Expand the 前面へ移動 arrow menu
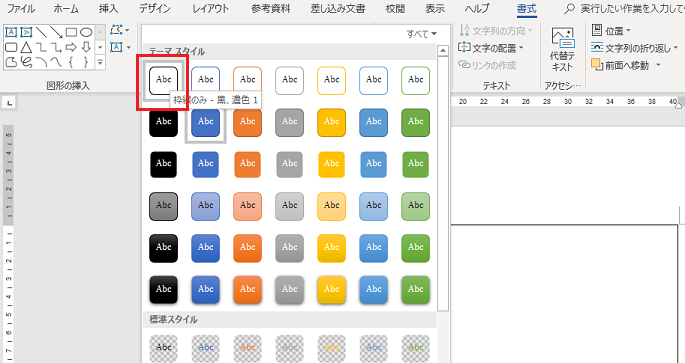This screenshot has width=685, height=363. click(658, 65)
